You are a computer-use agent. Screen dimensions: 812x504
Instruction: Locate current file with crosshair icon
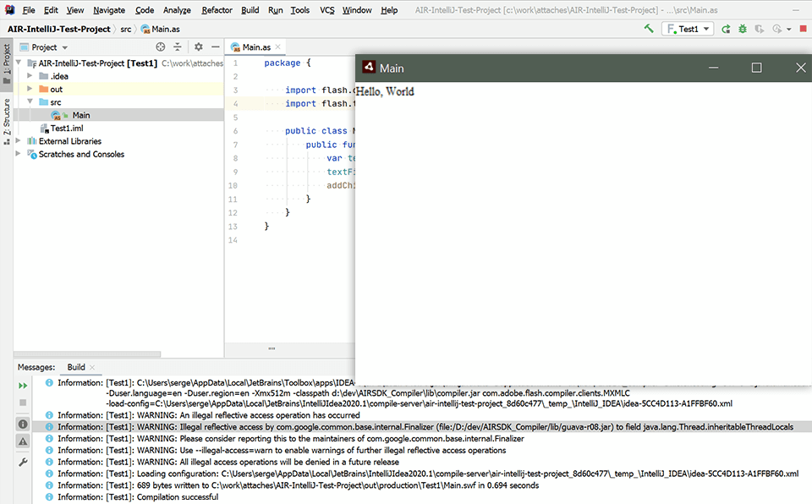point(161,47)
